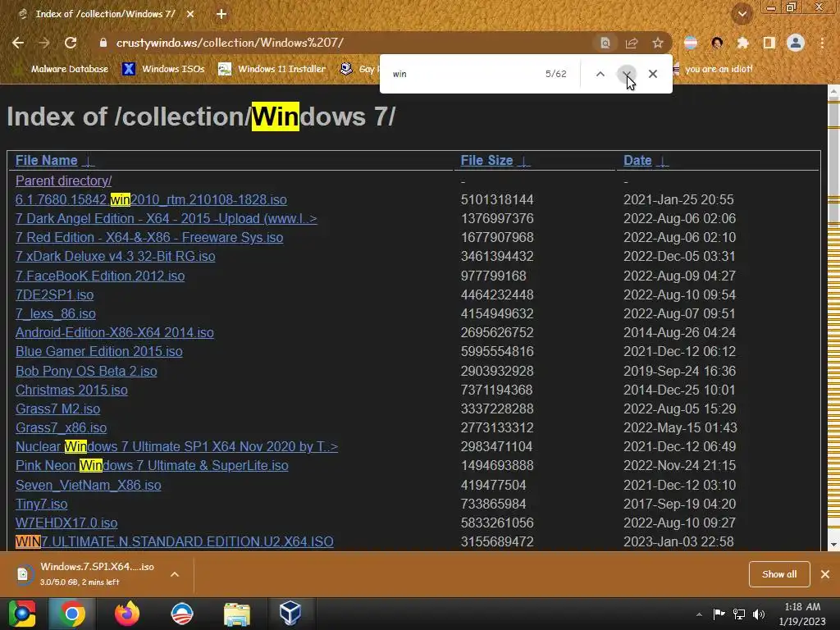The width and height of the screenshot is (840, 630).
Task: Close the find bar
Action: (652, 74)
